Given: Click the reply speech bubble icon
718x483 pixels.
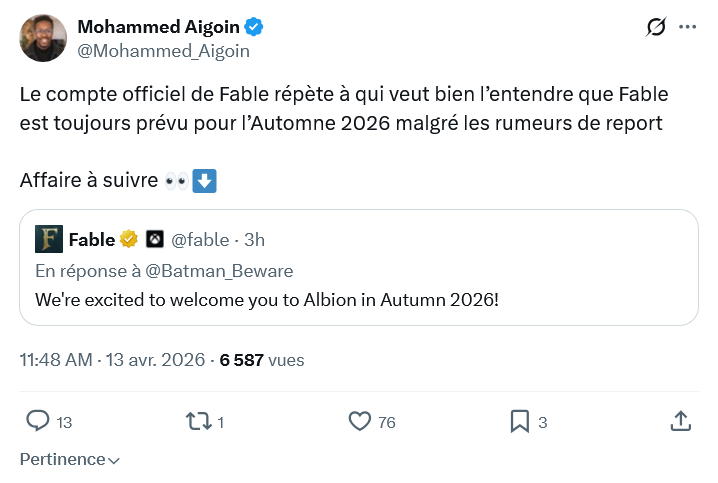Looking at the screenshot, I should (37, 421).
